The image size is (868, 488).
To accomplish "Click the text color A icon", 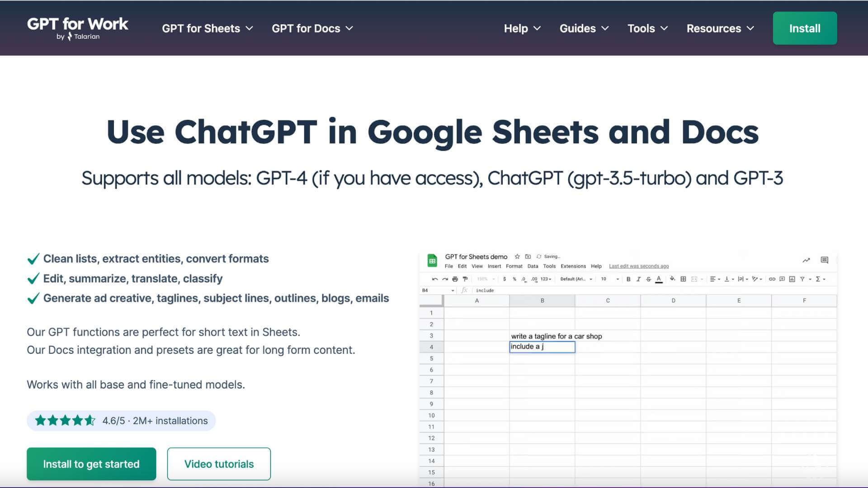I will click(x=659, y=279).
